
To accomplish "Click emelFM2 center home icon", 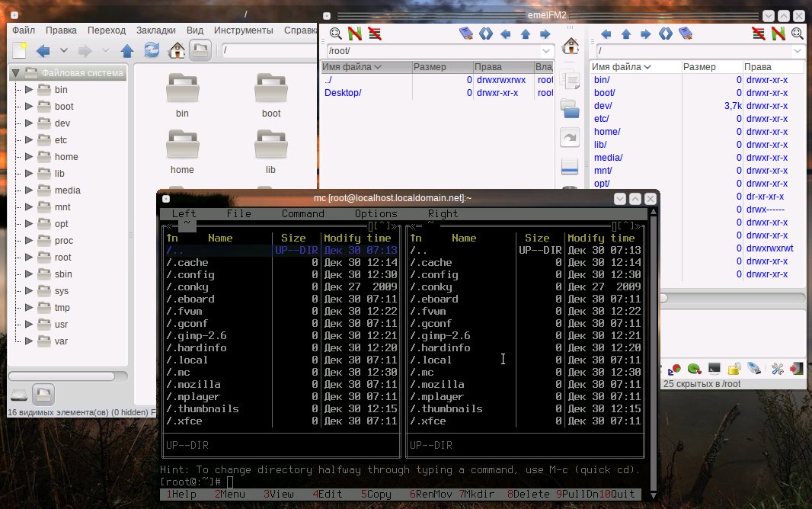I will 571,46.
